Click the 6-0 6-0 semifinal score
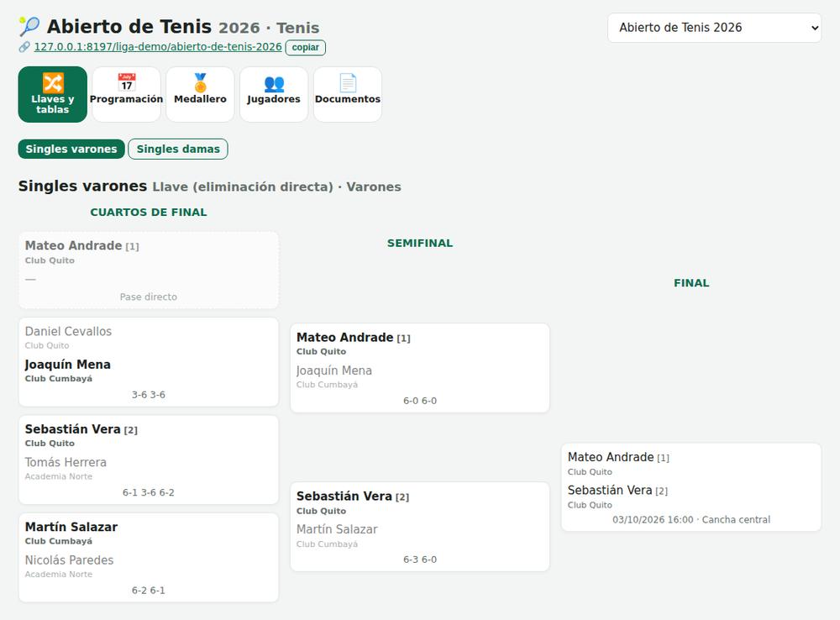Viewport: 840px width, 620px height. 420,401
